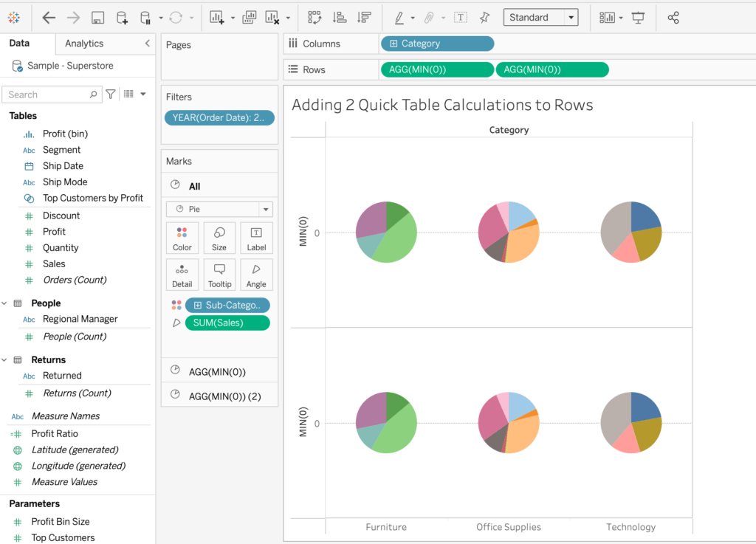This screenshot has width=756, height=544.
Task: Click the filter funnel icon beside Search
Action: point(111,94)
